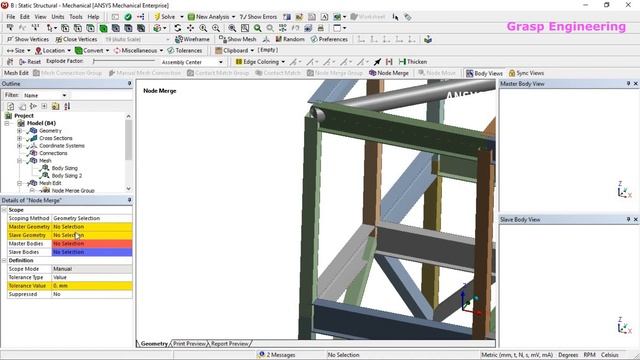The height and width of the screenshot is (360, 640).
Task: Open the Tolerances option
Action: tap(185, 51)
